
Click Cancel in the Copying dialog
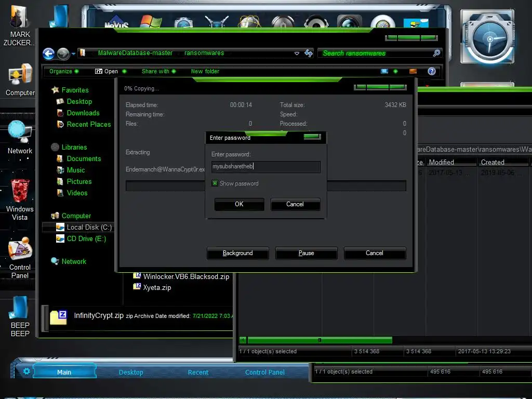375,253
